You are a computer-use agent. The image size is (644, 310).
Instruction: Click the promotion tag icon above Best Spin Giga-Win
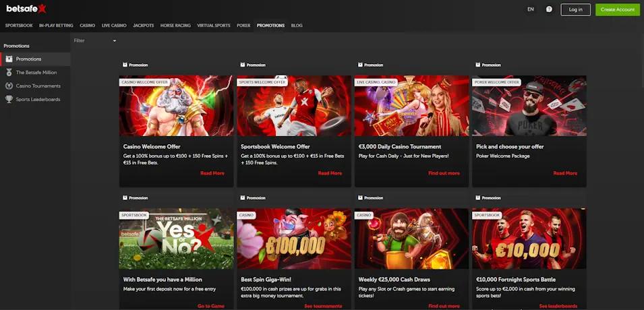[243, 198]
